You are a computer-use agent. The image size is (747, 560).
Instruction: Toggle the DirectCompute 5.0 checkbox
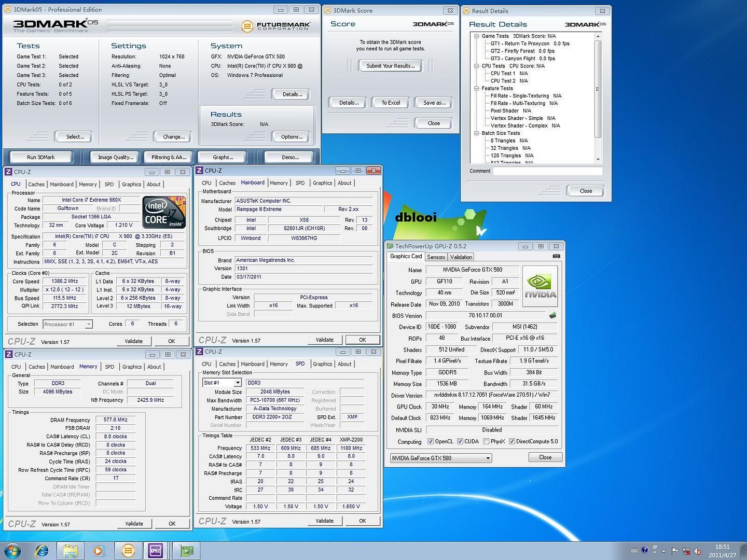[511, 441]
